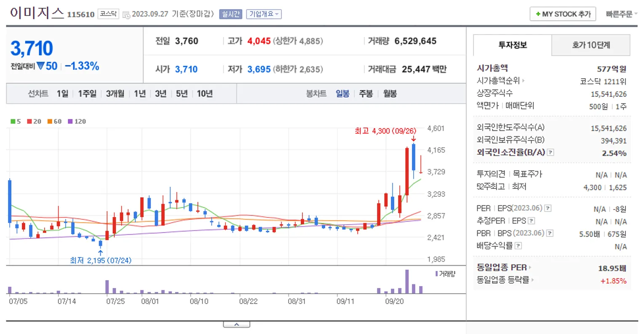The image size is (644, 334).
Task: Click the arrow icon after 동일업종 등락률
Action: (532, 280)
